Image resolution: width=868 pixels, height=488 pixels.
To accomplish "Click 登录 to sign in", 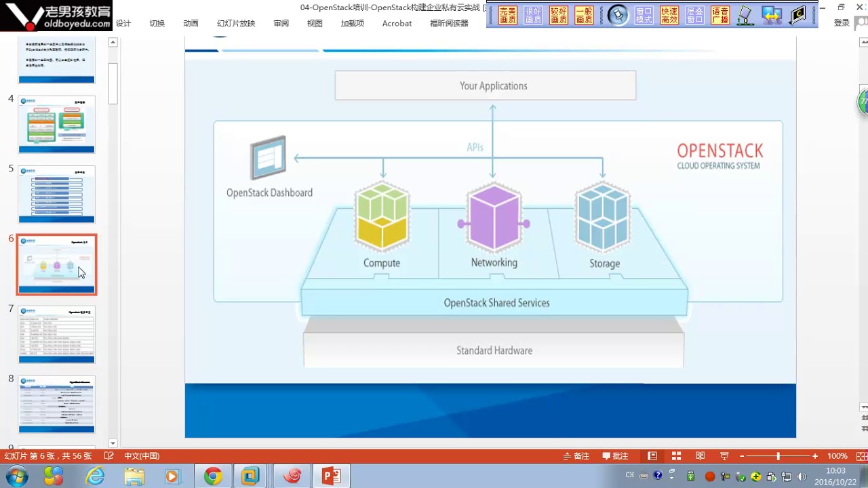I will pyautogui.click(x=842, y=23).
